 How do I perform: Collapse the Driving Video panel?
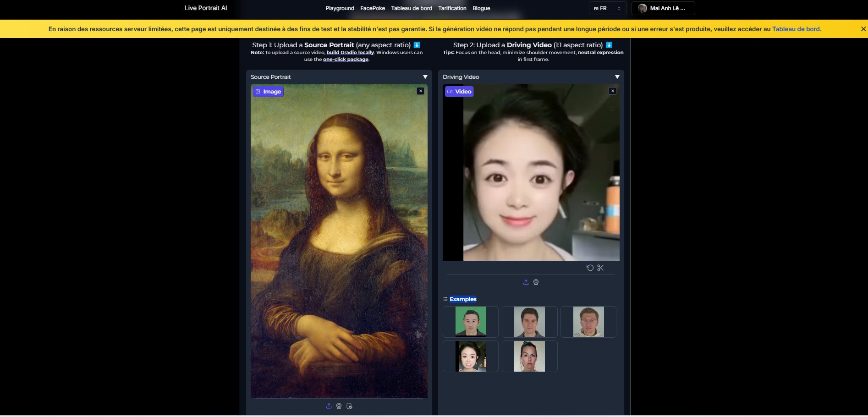click(x=617, y=77)
